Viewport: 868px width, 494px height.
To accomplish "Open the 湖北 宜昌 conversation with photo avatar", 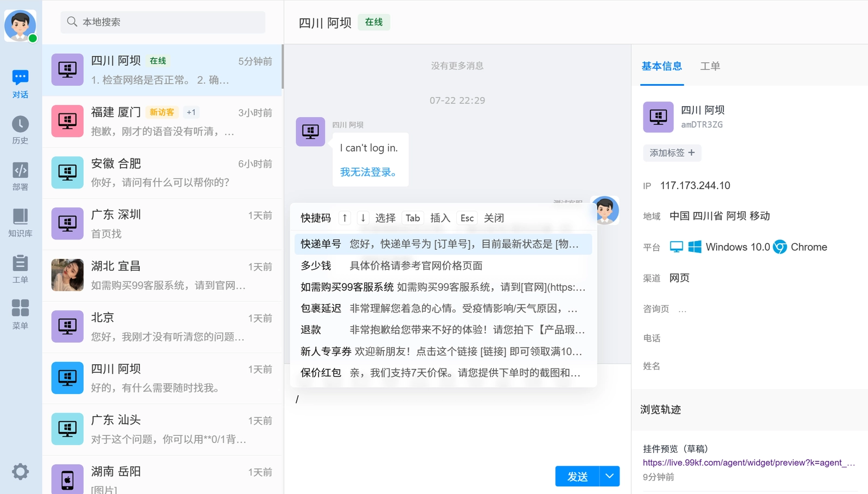I will click(x=162, y=275).
